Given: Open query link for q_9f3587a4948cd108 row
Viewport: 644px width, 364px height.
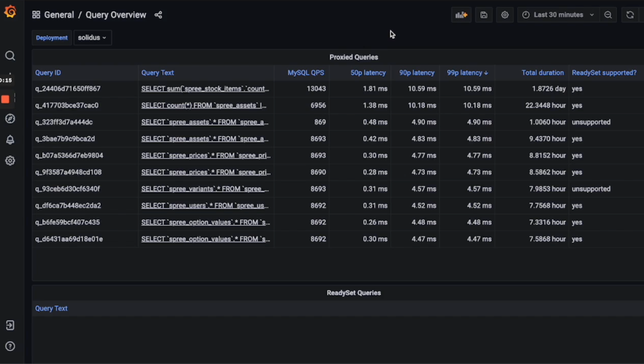Looking at the screenshot, I should [206, 172].
